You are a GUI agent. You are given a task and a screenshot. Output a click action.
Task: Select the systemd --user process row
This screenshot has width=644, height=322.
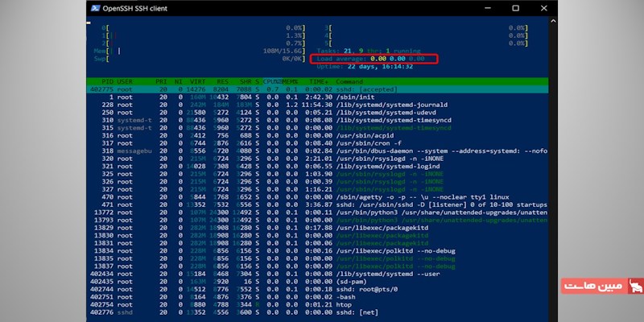point(317,274)
